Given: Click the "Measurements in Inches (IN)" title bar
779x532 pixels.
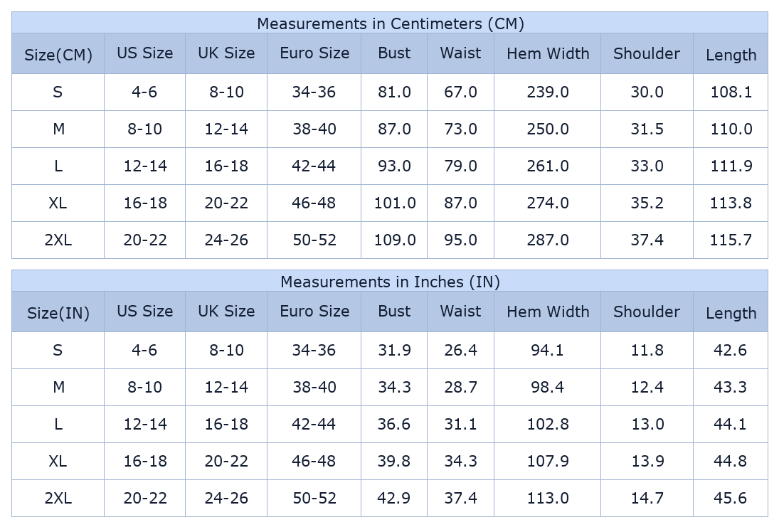Looking at the screenshot, I should [x=390, y=282].
